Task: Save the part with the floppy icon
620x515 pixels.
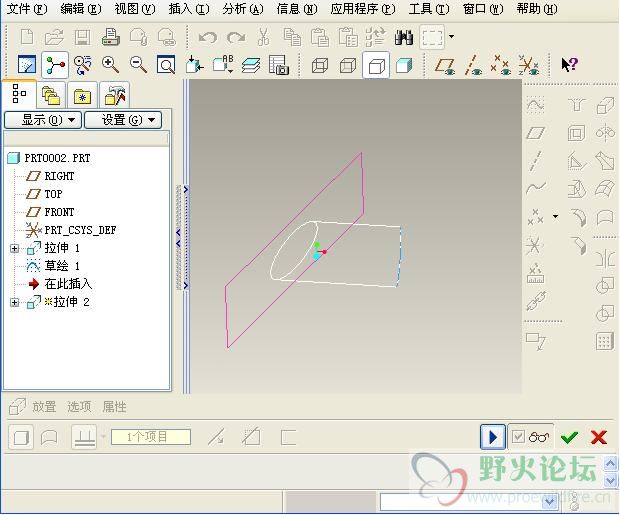Action: pyautogui.click(x=82, y=37)
